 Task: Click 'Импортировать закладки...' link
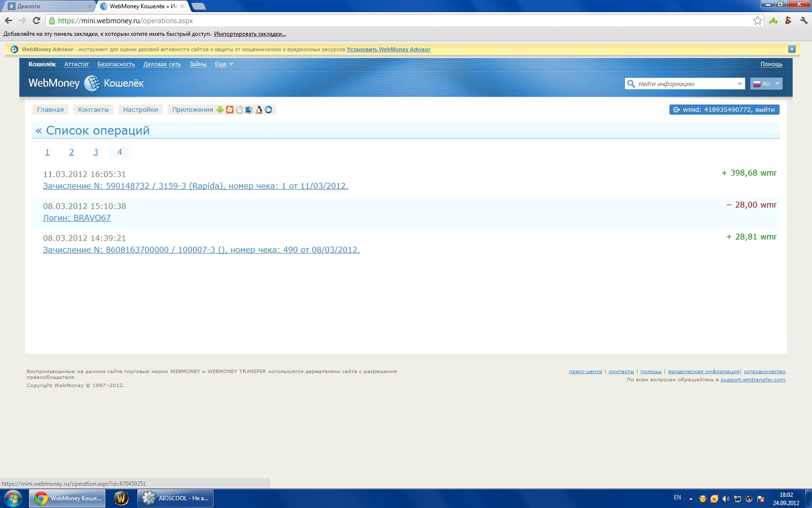(250, 34)
